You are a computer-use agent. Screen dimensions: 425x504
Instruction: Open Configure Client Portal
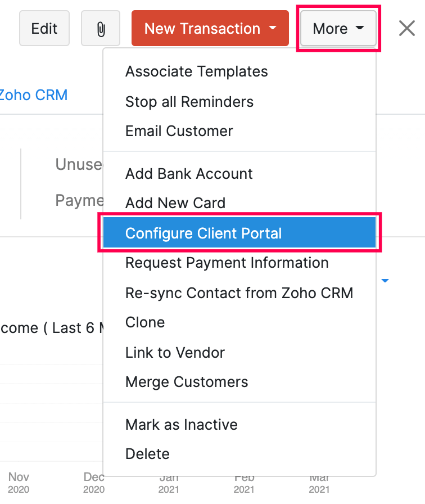tap(204, 233)
